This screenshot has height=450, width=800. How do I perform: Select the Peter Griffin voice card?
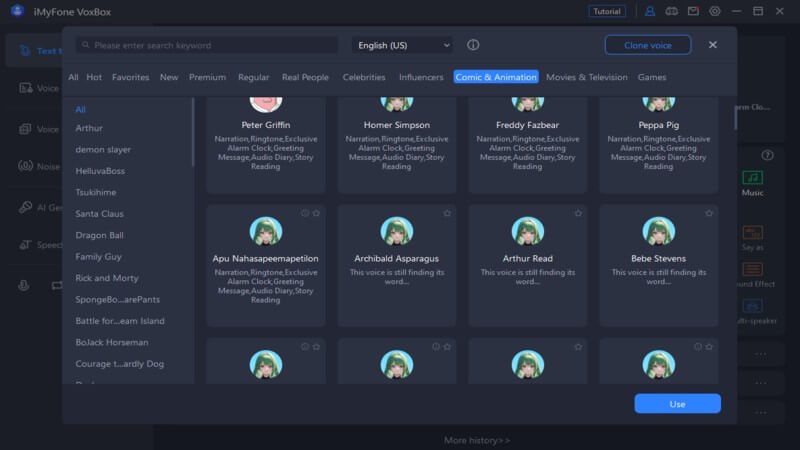click(x=266, y=144)
